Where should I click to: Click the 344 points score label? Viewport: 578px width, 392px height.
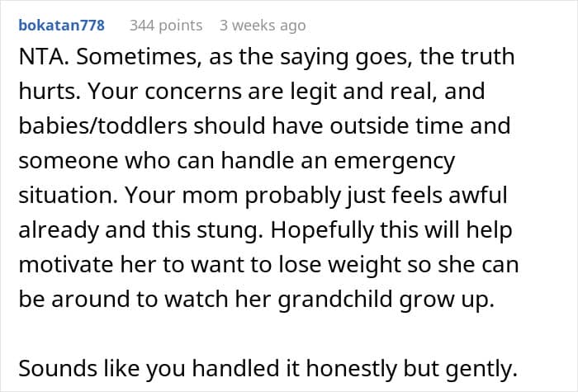(166, 26)
